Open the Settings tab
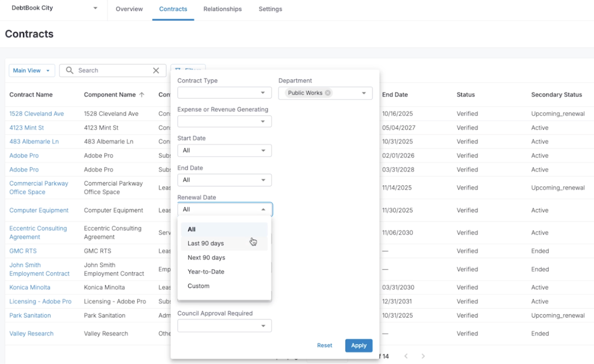 pyautogui.click(x=270, y=9)
